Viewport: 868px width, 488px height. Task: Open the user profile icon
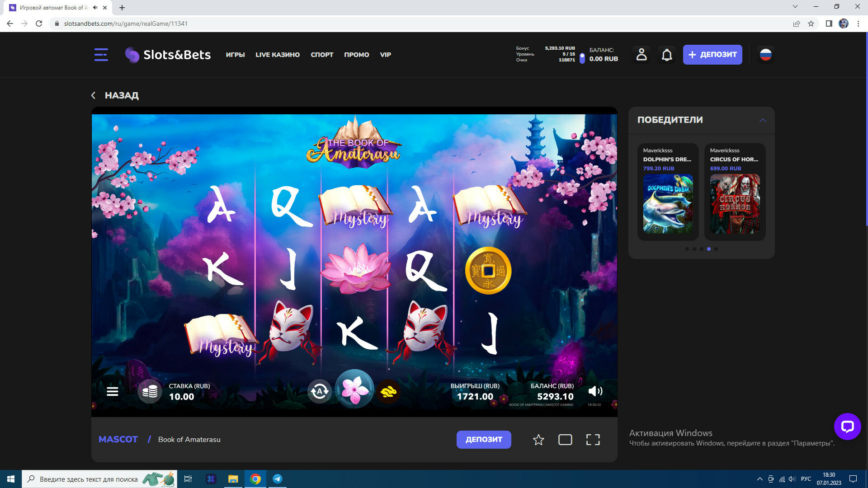tap(642, 55)
